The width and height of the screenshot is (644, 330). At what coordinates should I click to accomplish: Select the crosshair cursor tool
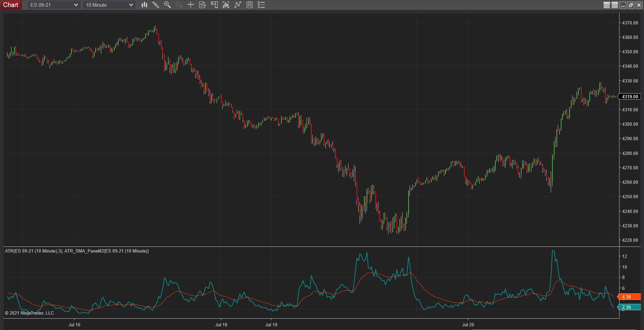pos(191,5)
